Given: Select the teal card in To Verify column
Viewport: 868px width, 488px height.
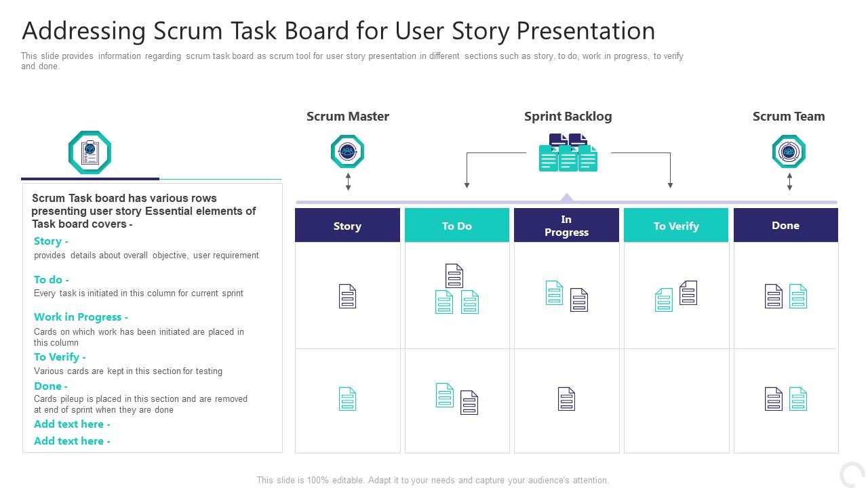Looking at the screenshot, I should pos(664,300).
